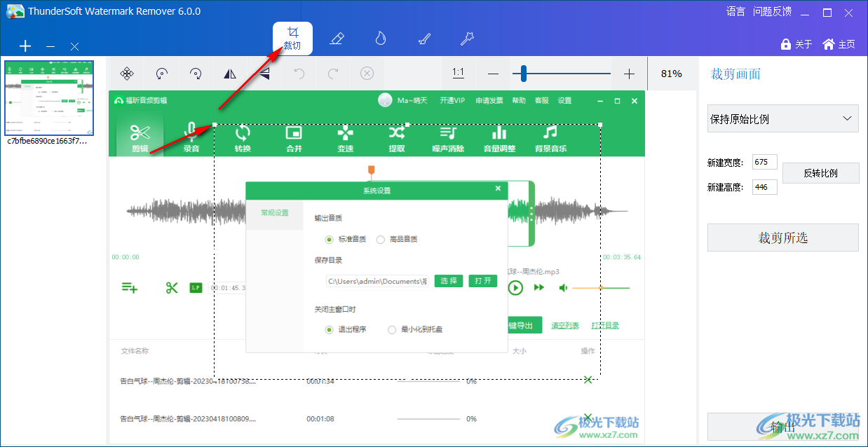Viewport: 868px width, 447px height.
Task: Rotate image counterclockwise
Action: [x=162, y=74]
